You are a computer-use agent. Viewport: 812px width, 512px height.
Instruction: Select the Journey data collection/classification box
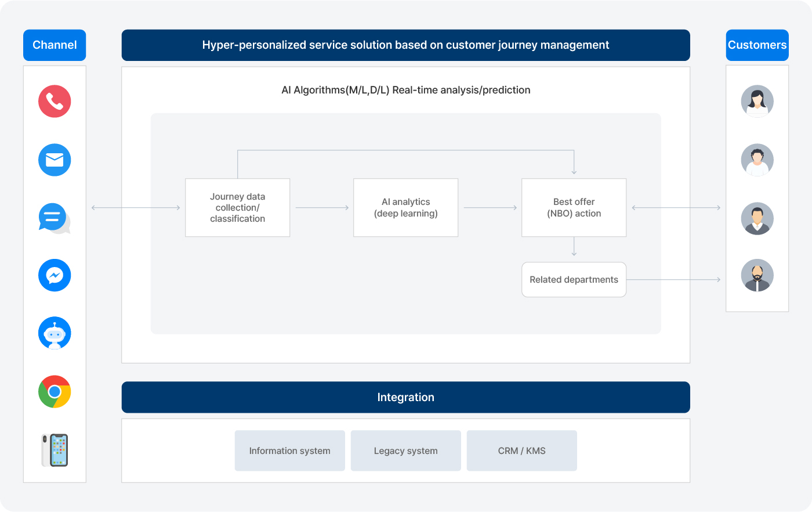[x=237, y=208]
